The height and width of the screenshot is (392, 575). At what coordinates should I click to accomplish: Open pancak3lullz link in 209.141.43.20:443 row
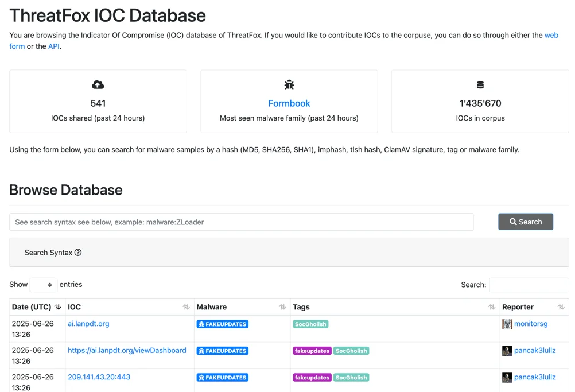click(535, 377)
